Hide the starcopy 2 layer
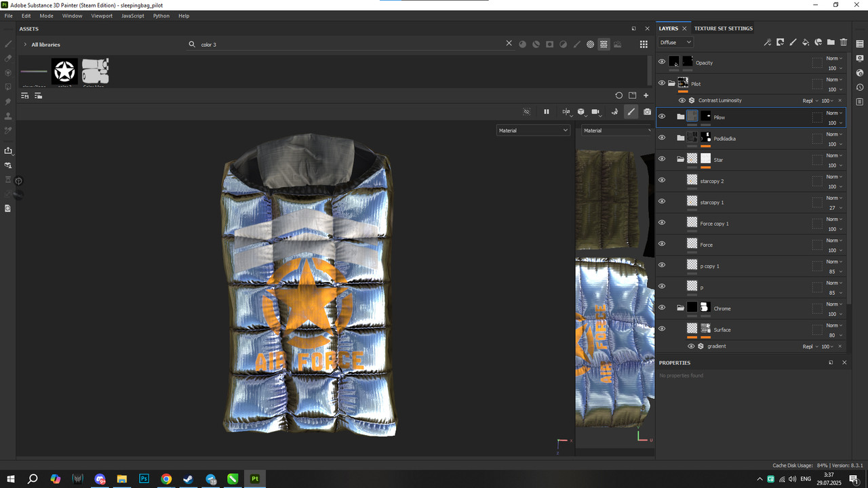868x488 pixels. click(x=662, y=180)
